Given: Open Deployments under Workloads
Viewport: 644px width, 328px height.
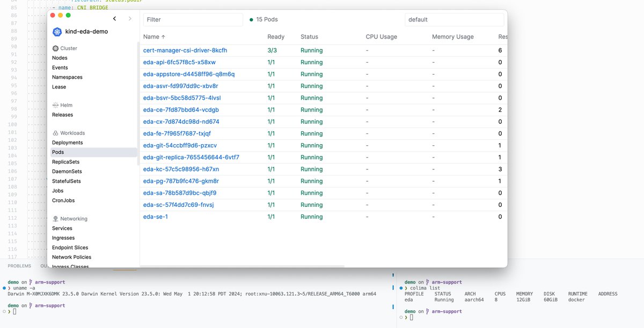Looking at the screenshot, I should (x=68, y=143).
